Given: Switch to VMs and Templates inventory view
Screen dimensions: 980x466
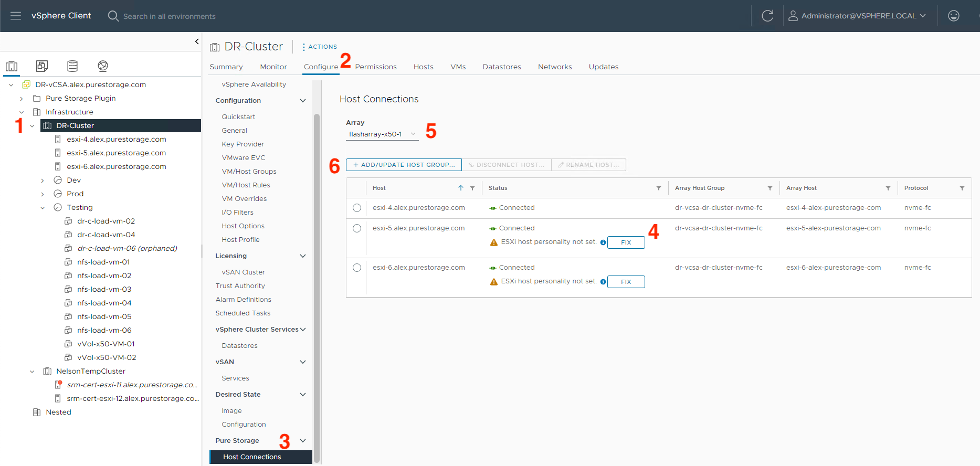Looking at the screenshot, I should 42,66.
